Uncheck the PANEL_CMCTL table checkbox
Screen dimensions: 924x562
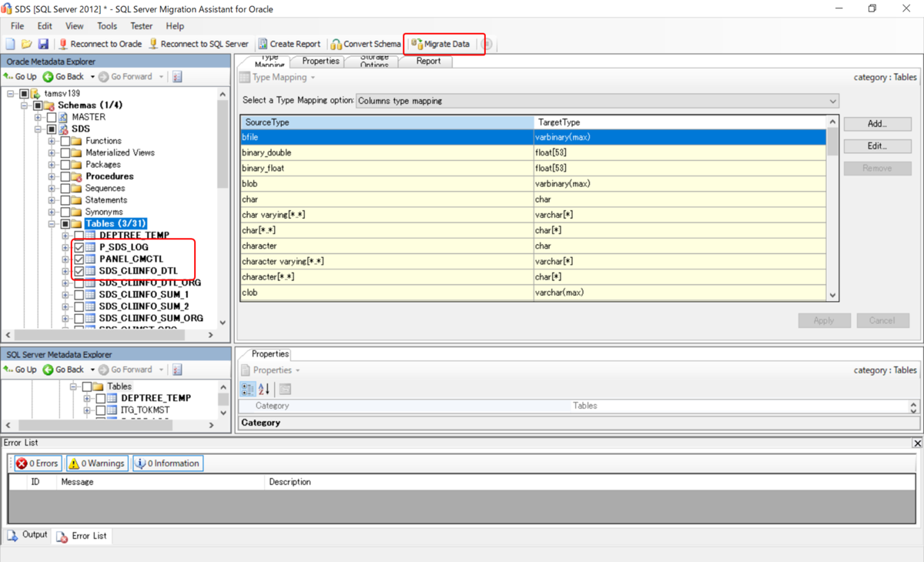click(x=79, y=259)
